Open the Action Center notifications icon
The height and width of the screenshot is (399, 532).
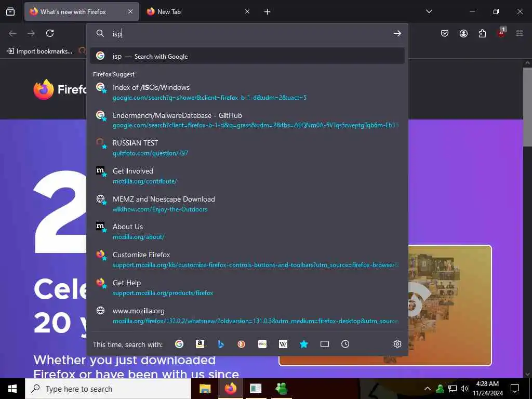click(515, 389)
